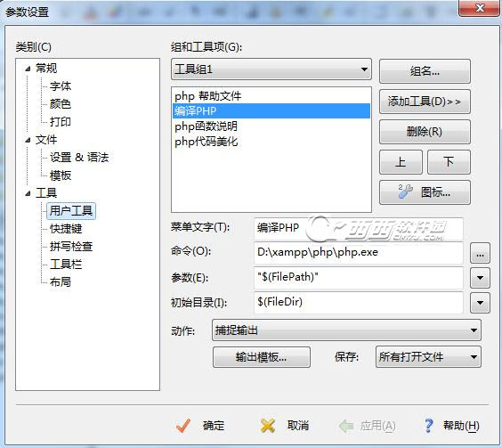This screenshot has width=502, height=448.
Task: Move tool down with 下 button
Action: (x=449, y=162)
